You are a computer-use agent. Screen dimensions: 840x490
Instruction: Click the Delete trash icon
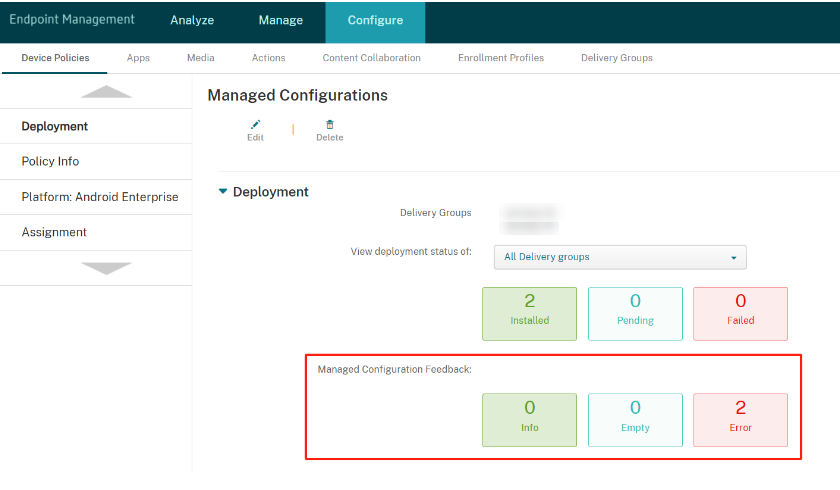pyautogui.click(x=330, y=125)
